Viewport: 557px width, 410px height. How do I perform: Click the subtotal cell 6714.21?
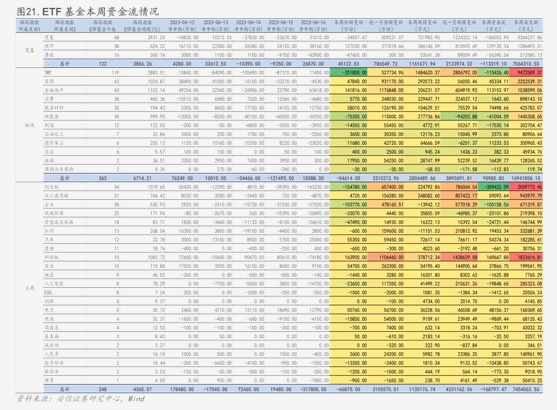pos(142,178)
